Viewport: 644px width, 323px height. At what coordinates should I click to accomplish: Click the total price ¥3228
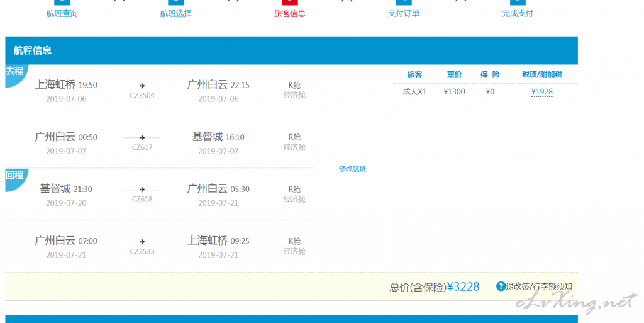pos(463,287)
